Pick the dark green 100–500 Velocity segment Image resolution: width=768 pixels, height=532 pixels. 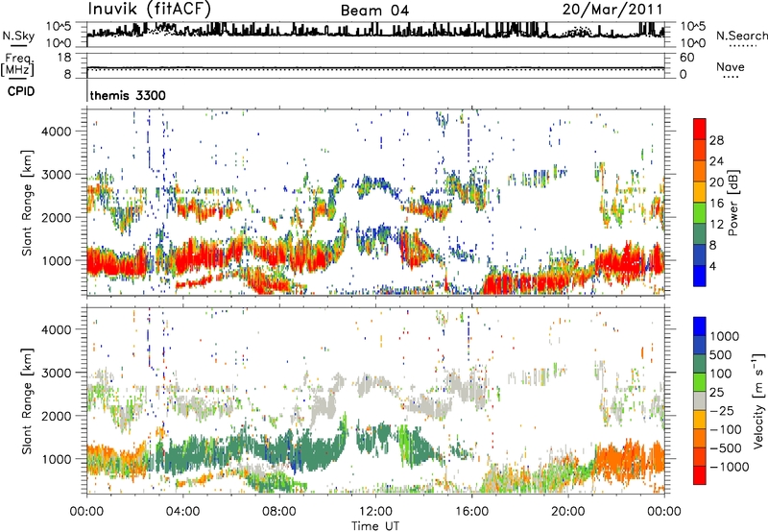(x=700, y=364)
